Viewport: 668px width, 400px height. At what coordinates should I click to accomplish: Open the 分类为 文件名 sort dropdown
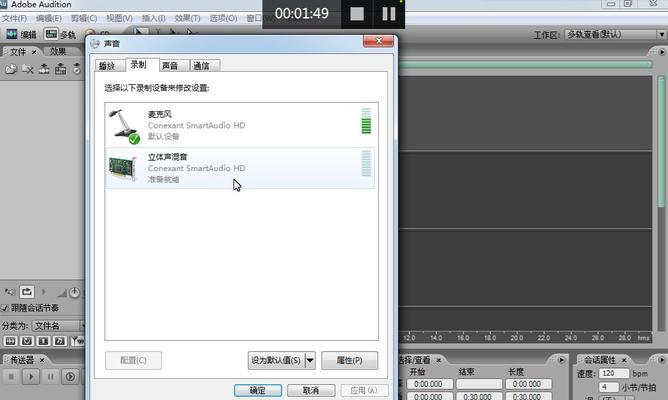[58, 326]
